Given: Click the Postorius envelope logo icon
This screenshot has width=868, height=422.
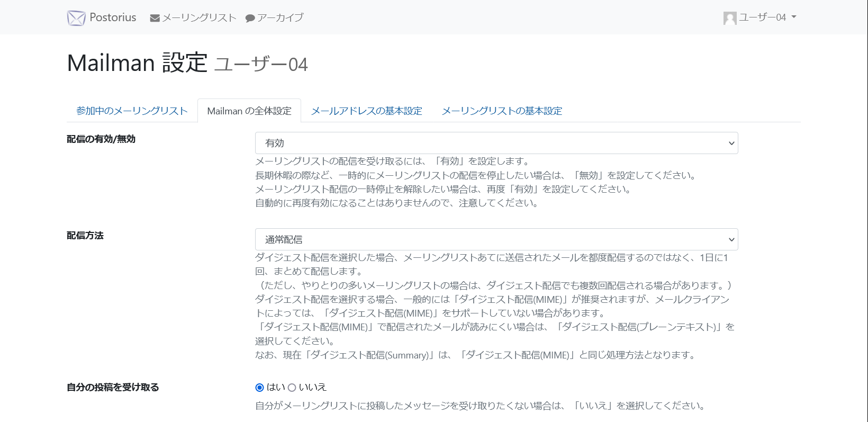Looking at the screenshot, I should point(76,18).
